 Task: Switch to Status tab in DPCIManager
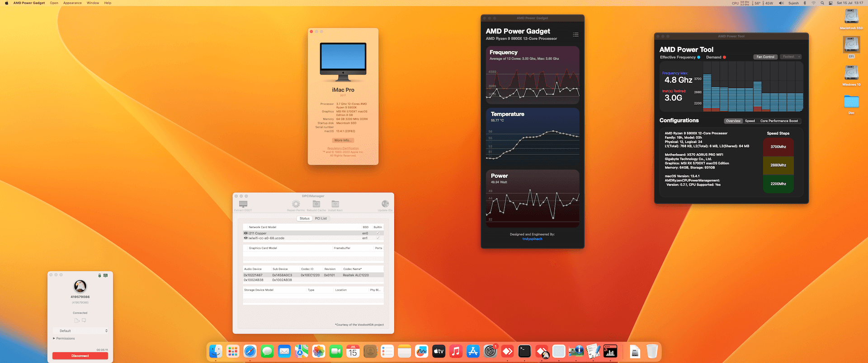[305, 219]
